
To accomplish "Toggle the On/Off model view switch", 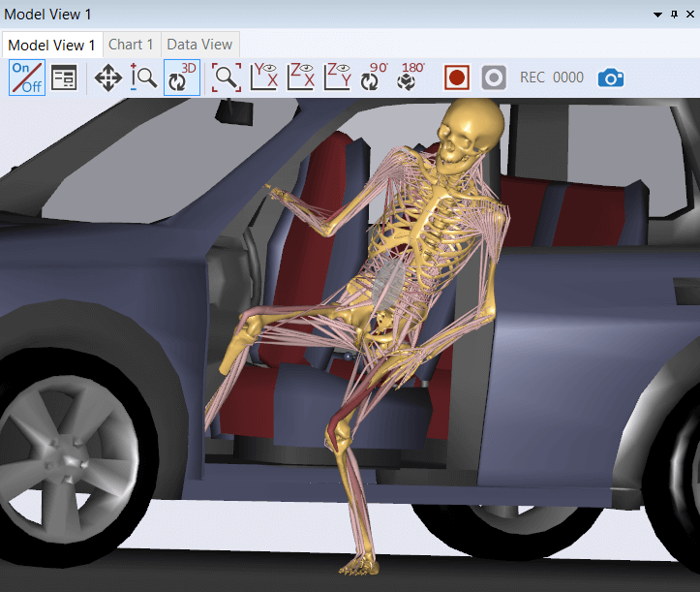I will coord(27,78).
